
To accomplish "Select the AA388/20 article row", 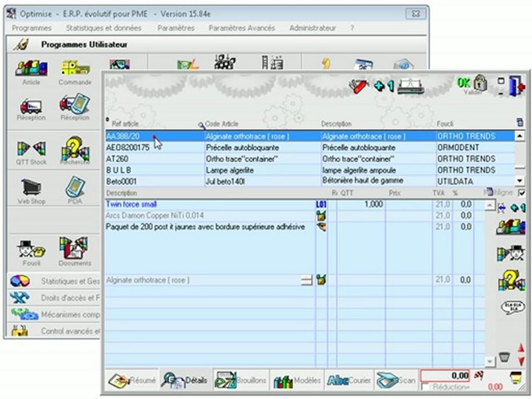I will [310, 136].
